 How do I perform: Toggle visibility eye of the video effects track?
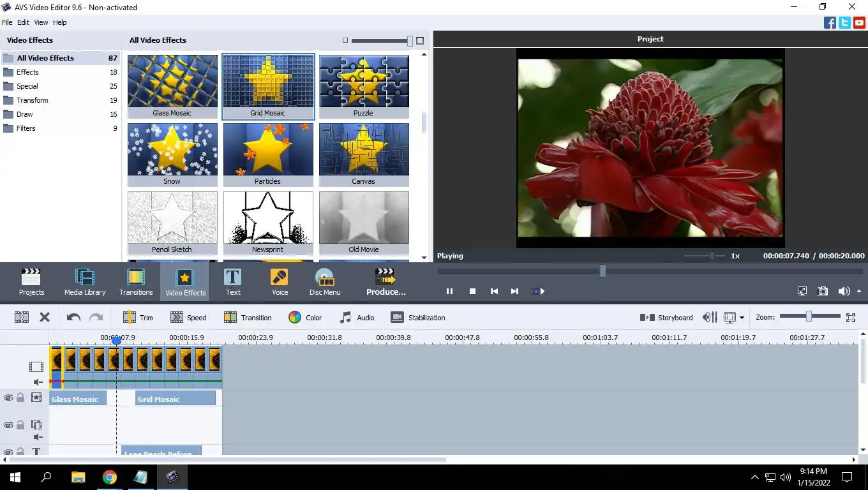pyautogui.click(x=8, y=397)
